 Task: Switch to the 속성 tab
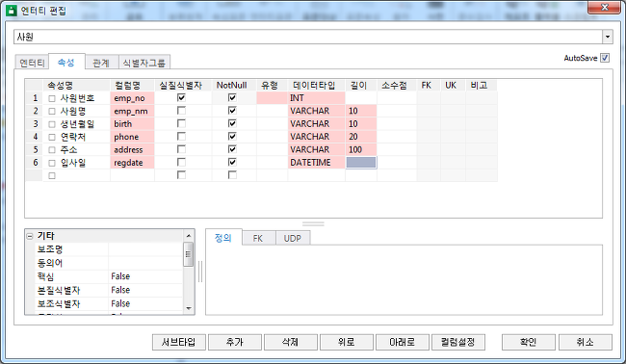point(66,63)
